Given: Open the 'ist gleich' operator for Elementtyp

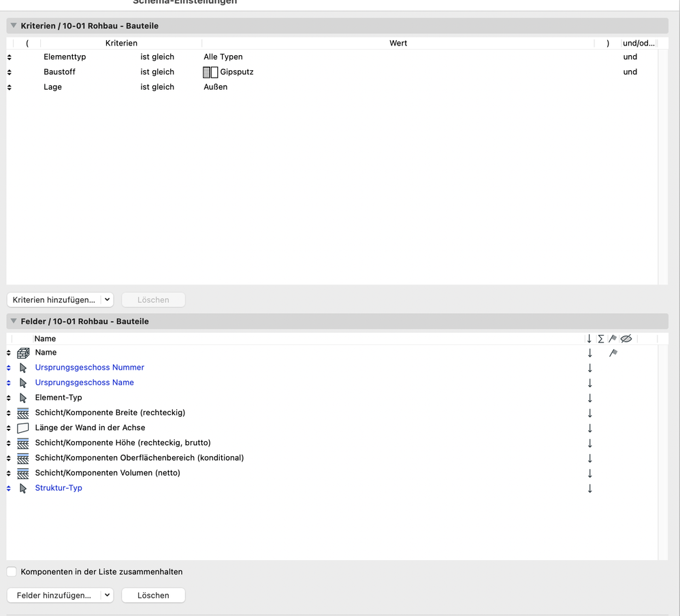Looking at the screenshot, I should (x=157, y=56).
